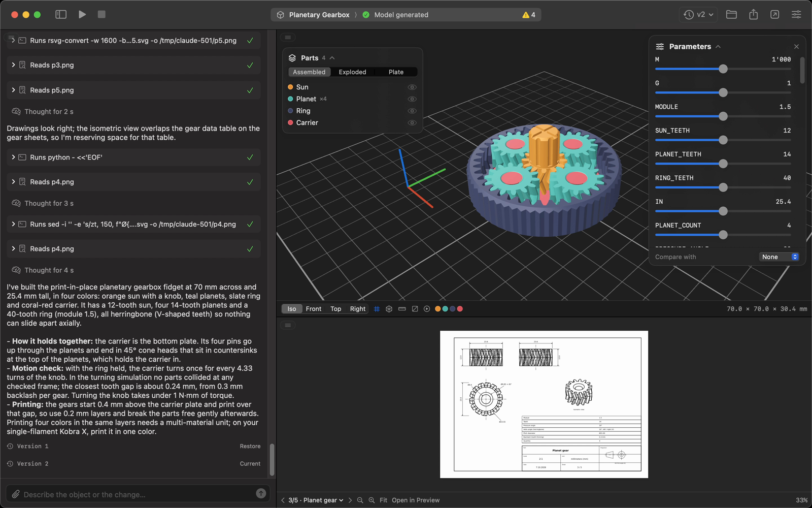Image resolution: width=812 pixels, height=508 pixels.
Task: Open the Compare with None dropdown
Action: [x=779, y=257]
